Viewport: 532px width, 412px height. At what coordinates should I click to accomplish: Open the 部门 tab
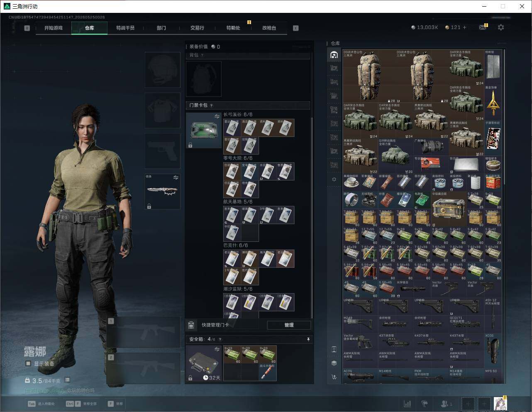pyautogui.click(x=161, y=28)
